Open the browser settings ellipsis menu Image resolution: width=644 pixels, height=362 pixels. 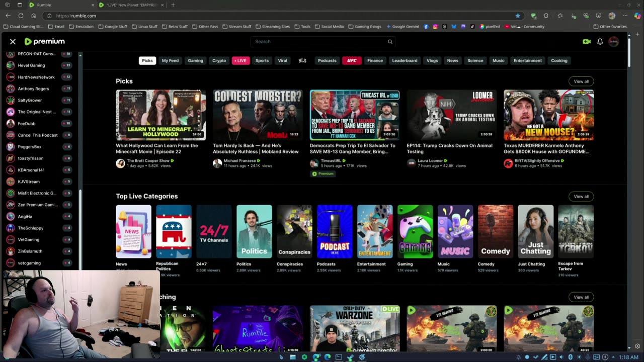pyautogui.click(x=625, y=16)
